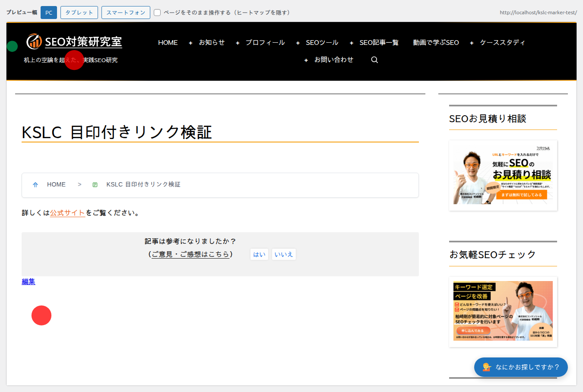This screenshot has width=583, height=392.
Task: Click the KSLC 目印付きリンク検証 breadcrumb text
Action: coord(143,184)
